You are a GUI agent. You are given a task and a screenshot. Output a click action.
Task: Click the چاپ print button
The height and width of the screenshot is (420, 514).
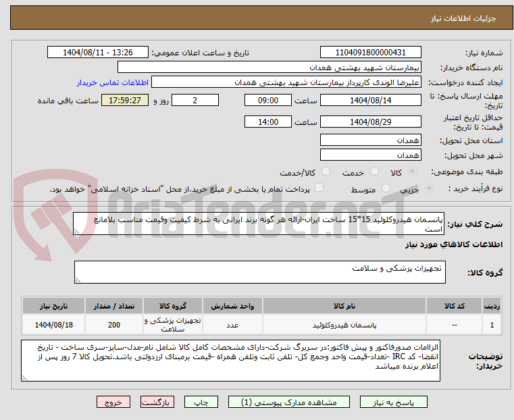[x=201, y=402]
